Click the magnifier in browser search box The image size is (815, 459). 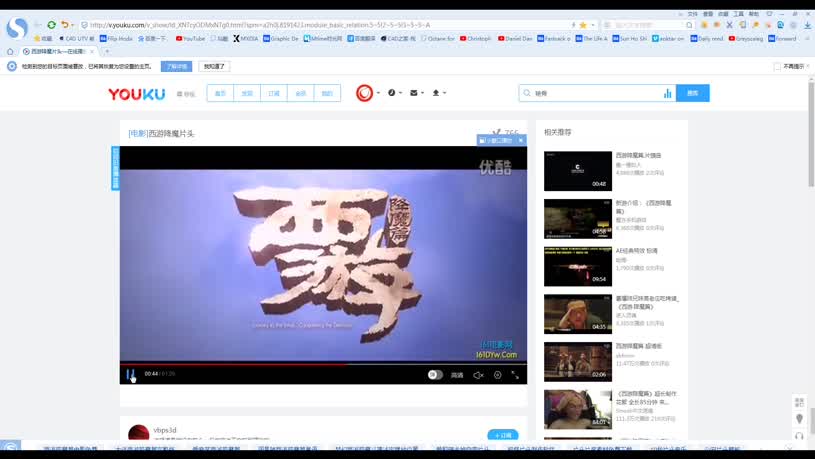click(x=689, y=25)
